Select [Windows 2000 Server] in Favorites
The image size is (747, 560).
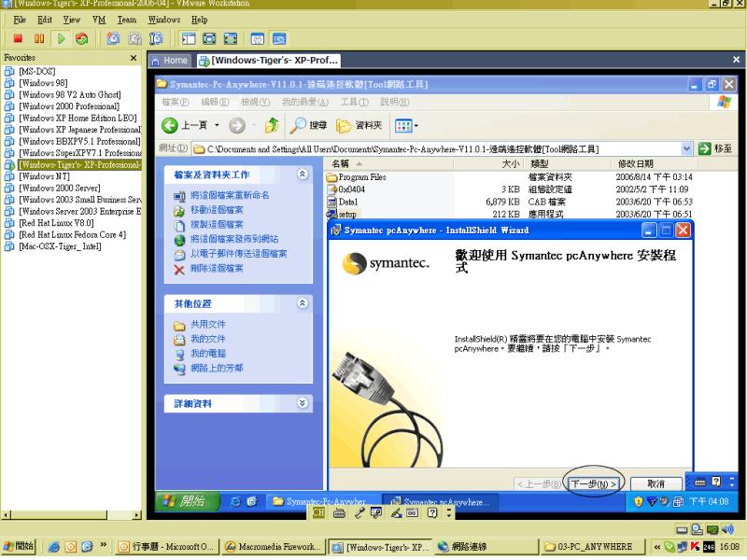coord(60,189)
